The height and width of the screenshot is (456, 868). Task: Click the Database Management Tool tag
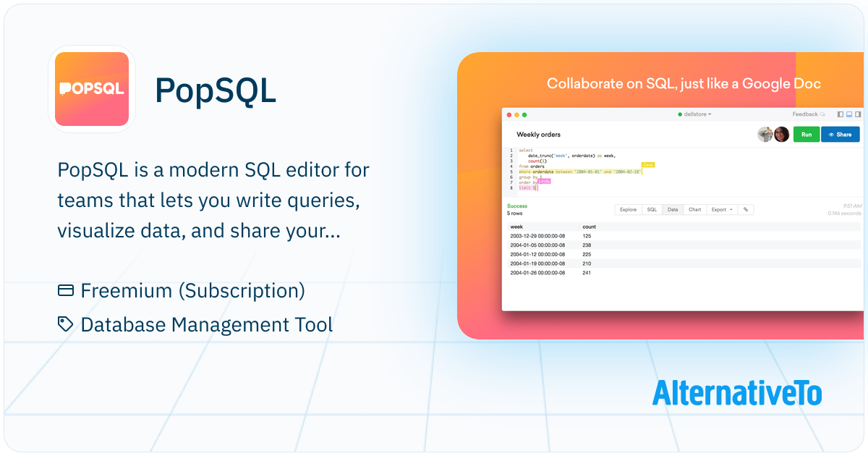(x=207, y=324)
